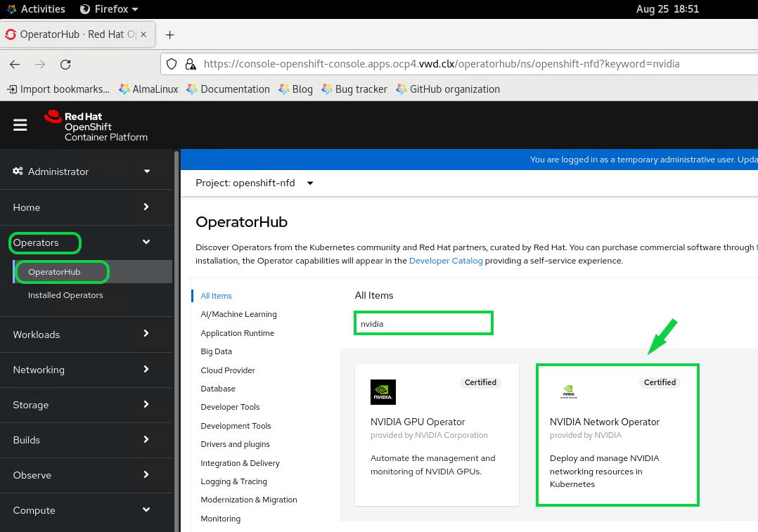Click the padlock site security icon
This screenshot has height=532, width=758.
point(191,64)
